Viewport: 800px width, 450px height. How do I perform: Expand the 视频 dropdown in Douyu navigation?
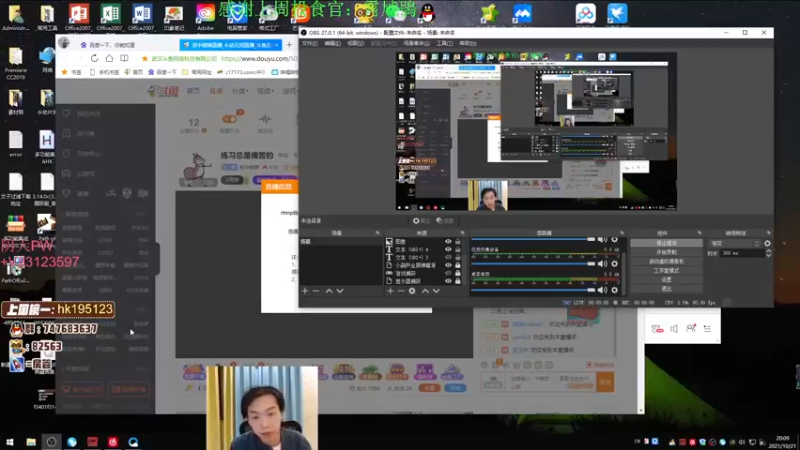tap(265, 91)
